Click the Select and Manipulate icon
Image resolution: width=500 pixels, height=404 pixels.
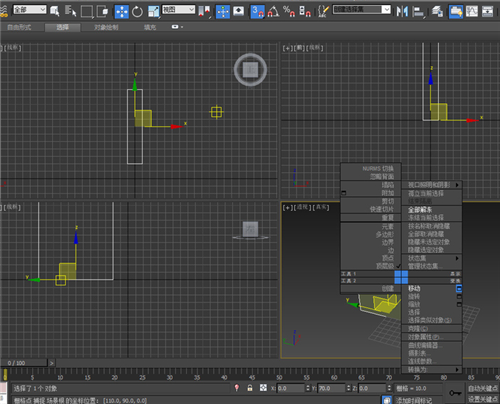click(223, 11)
